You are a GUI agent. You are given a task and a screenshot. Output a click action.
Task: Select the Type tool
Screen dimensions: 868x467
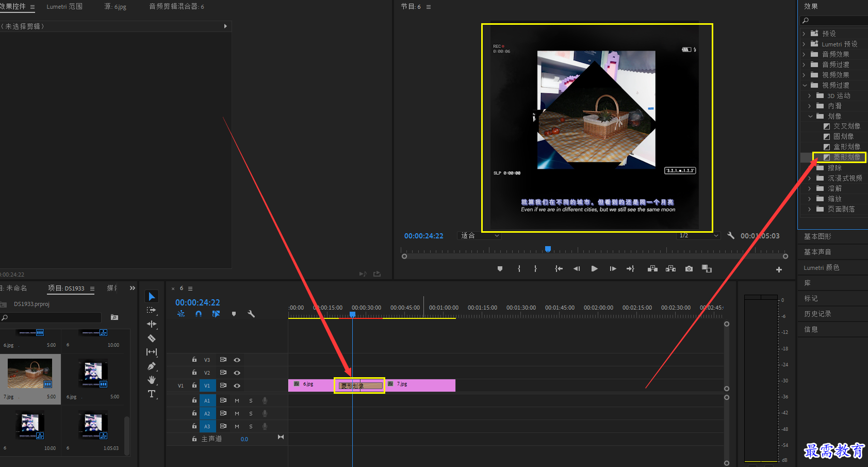(152, 394)
